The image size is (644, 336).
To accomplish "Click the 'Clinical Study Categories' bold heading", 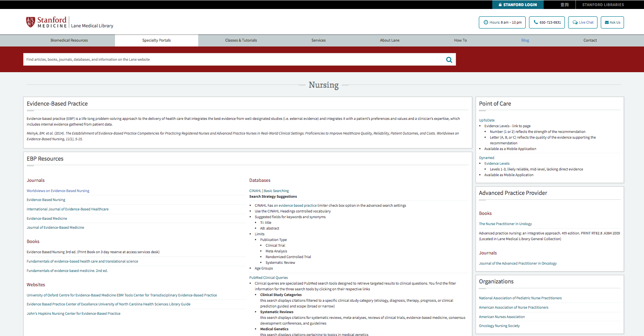I will pyautogui.click(x=281, y=295).
